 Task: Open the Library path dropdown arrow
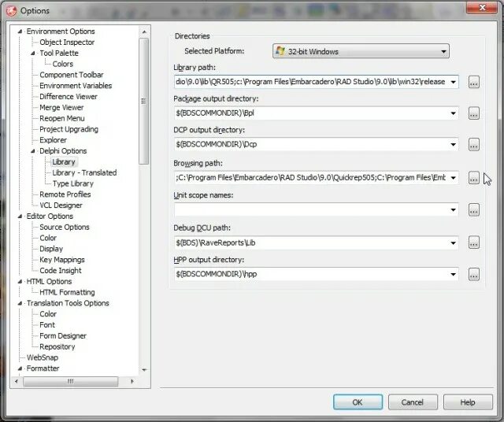click(x=453, y=82)
